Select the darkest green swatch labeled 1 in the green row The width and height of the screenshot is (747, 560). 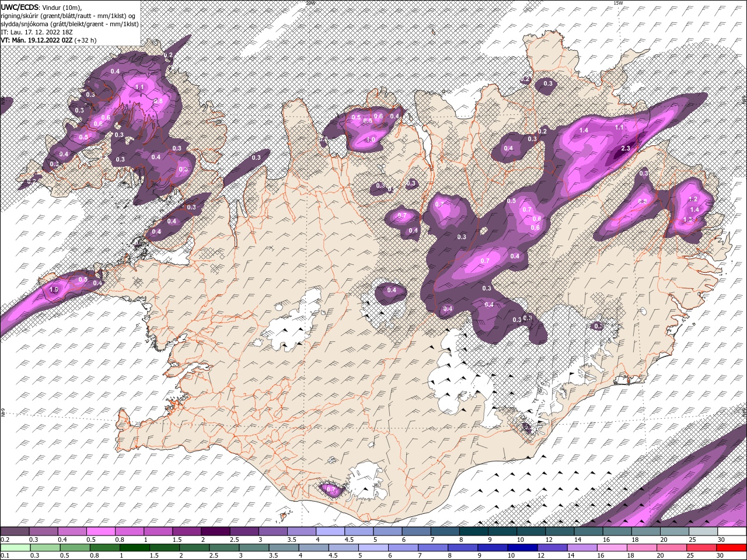pyautogui.click(x=134, y=548)
